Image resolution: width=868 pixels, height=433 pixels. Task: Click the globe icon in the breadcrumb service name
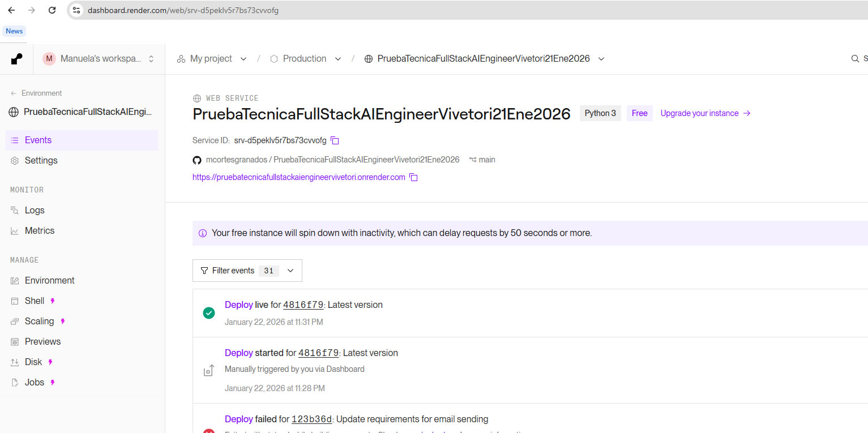(369, 59)
